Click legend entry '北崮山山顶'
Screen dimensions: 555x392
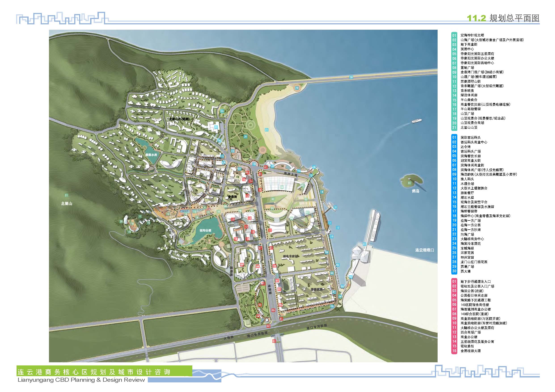tap(469, 128)
